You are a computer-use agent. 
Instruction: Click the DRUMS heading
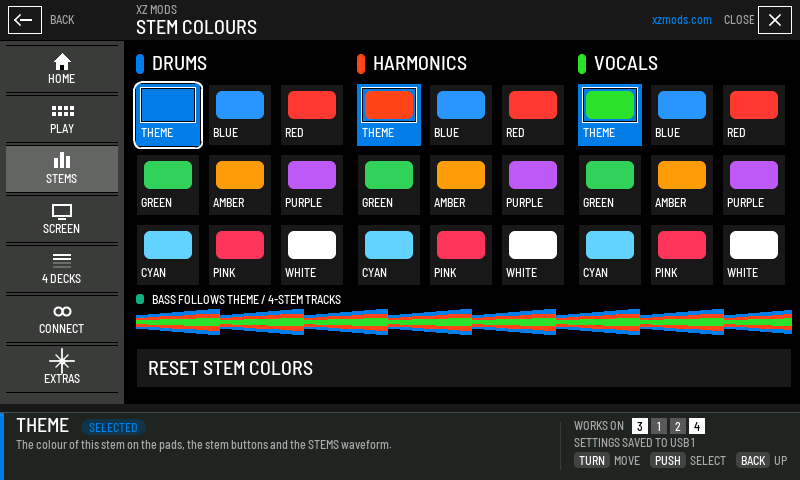tap(179, 63)
